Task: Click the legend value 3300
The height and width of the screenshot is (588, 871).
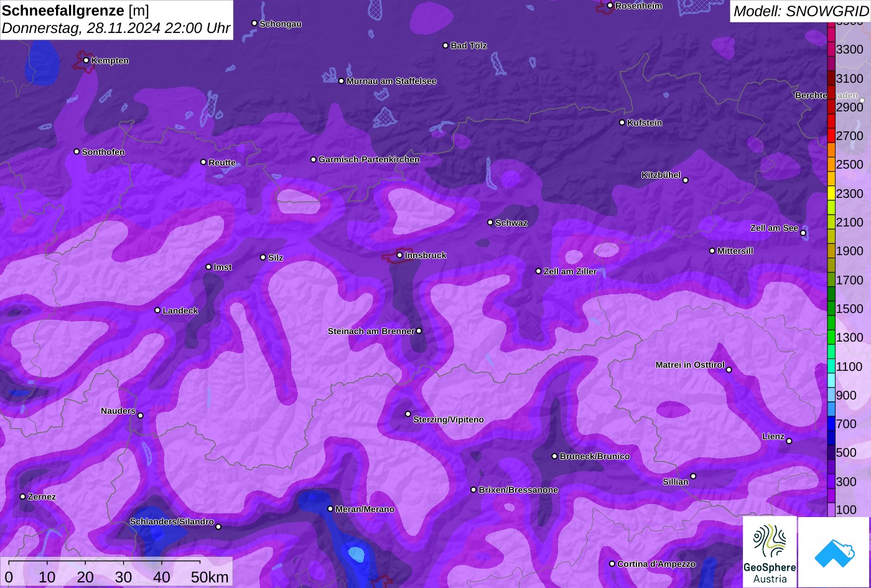Action: [850, 49]
